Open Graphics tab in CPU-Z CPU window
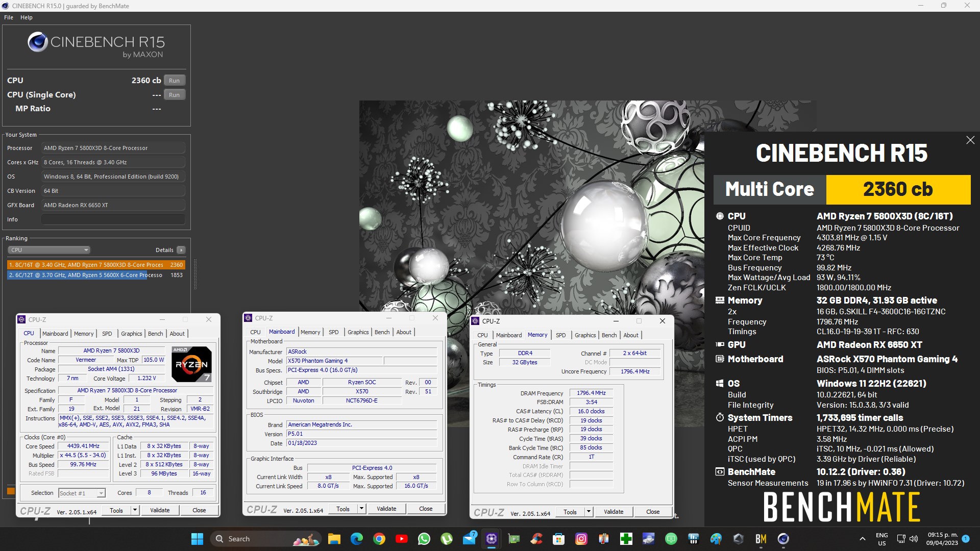Image resolution: width=980 pixels, height=551 pixels. click(132, 334)
